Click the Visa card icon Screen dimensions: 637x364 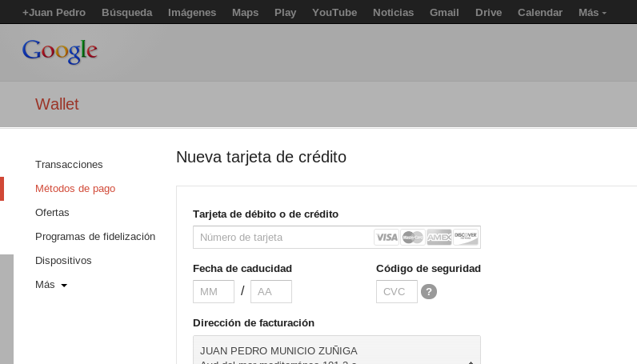pyautogui.click(x=387, y=238)
